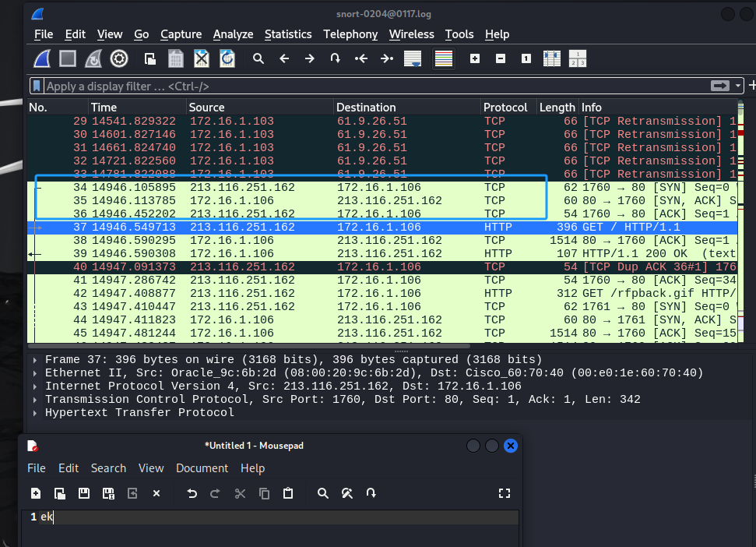
Task: Click the display filter input field
Action: pyautogui.click(x=376, y=86)
